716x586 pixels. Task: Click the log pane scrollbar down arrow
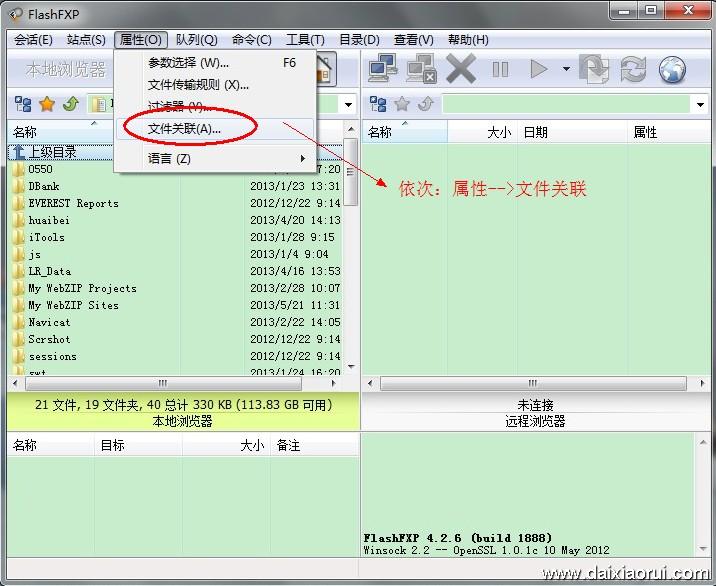[703, 549]
